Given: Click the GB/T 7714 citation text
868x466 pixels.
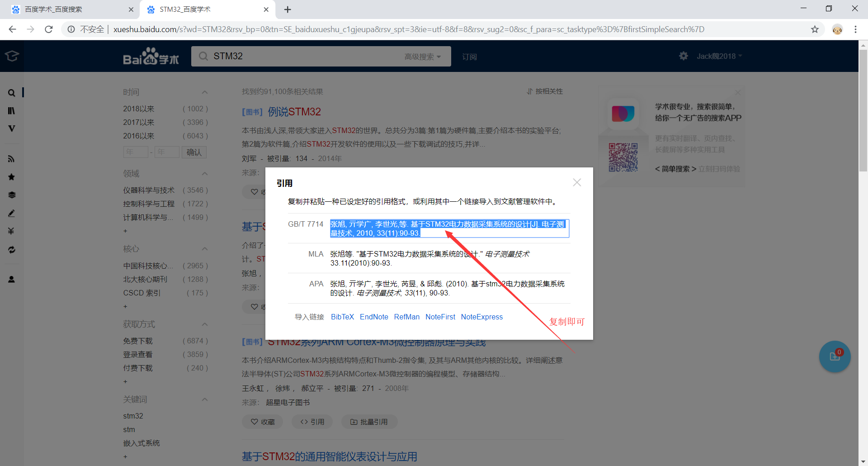Looking at the screenshot, I should coord(449,228).
